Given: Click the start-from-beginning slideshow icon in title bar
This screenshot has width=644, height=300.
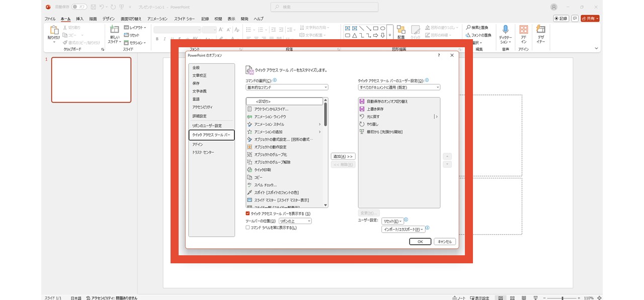Looking at the screenshot, I should (x=121, y=7).
